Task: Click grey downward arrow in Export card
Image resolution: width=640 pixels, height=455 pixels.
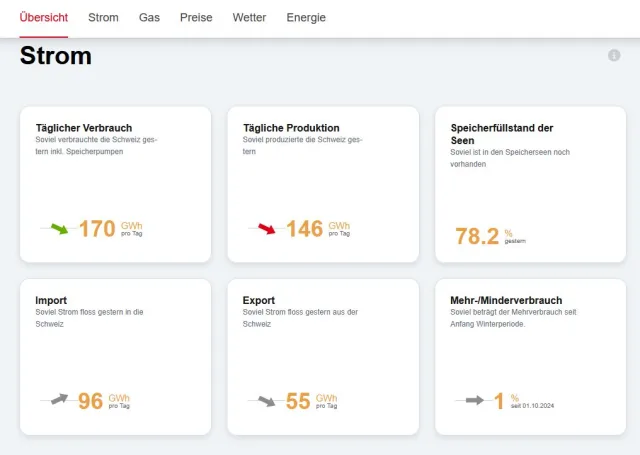Action: click(266, 401)
